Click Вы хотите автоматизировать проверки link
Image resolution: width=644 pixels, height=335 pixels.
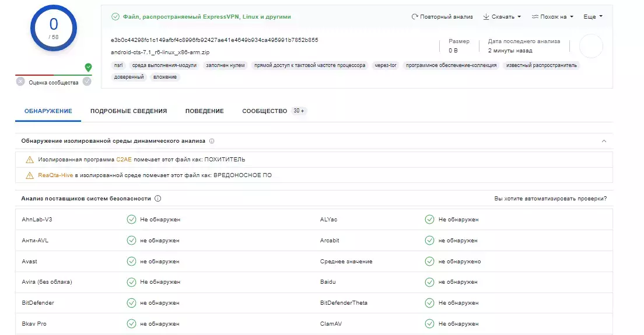[x=550, y=199]
